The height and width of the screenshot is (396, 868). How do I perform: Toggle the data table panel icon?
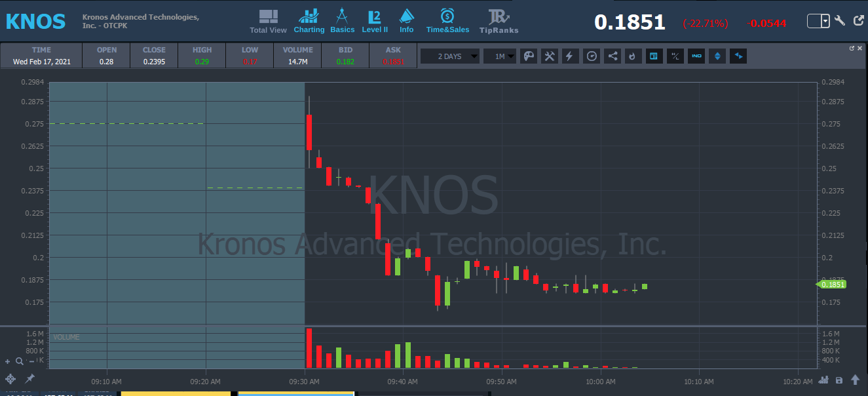pyautogui.click(x=653, y=56)
